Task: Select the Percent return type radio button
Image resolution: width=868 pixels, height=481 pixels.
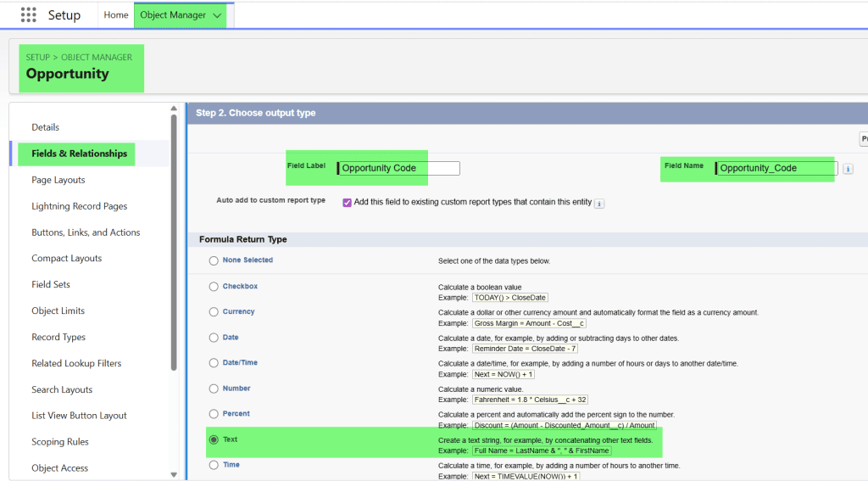Action: (x=214, y=414)
